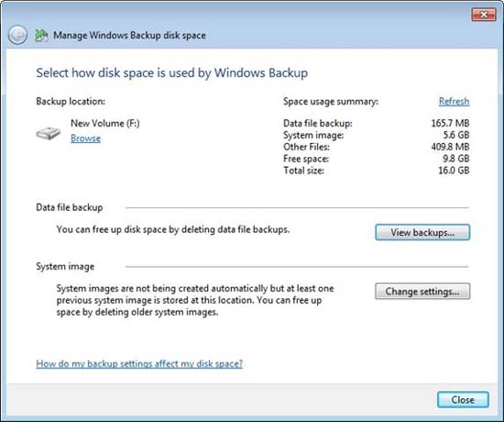Select the New Volume (F:) label

click(x=105, y=123)
